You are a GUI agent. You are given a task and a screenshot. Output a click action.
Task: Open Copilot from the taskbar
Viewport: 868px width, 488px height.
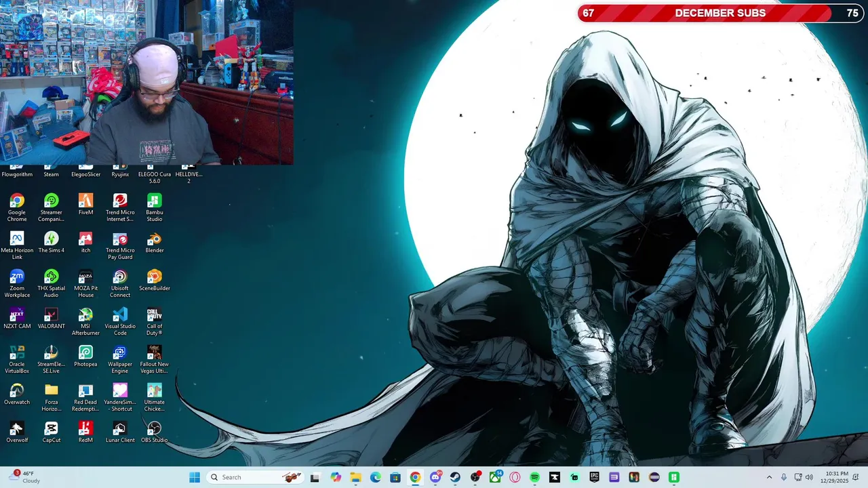coord(336,477)
